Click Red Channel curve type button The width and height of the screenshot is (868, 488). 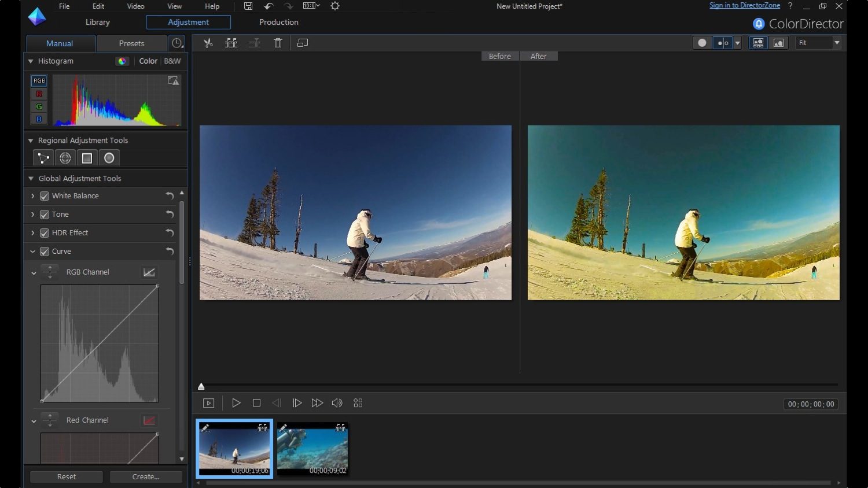[x=149, y=420]
